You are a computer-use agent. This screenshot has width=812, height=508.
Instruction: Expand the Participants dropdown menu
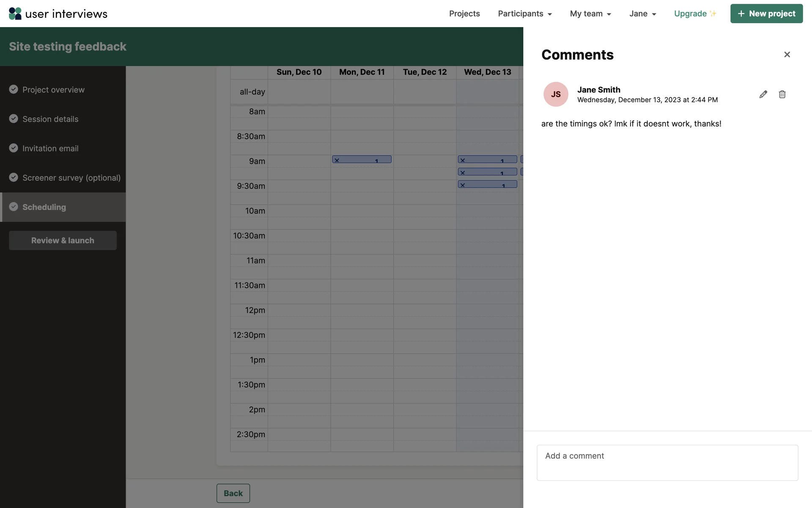(x=524, y=14)
